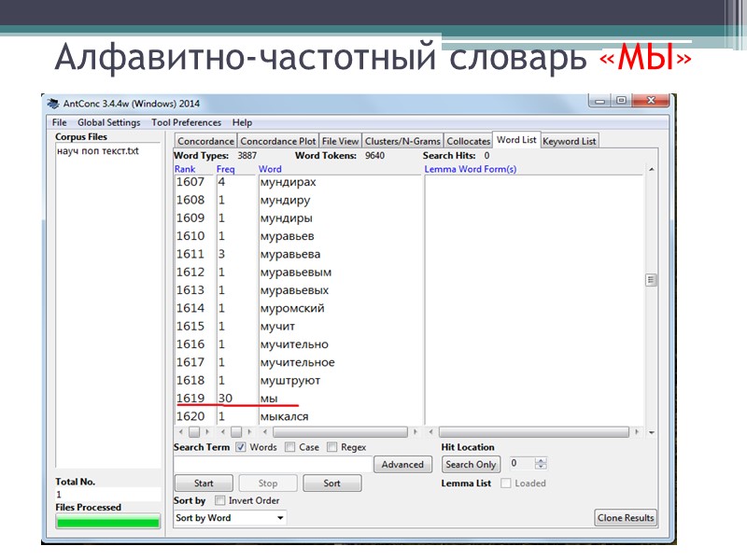Screen dimensions: 747x560
Task: Click the word list scrollbar up arrow
Action: [x=651, y=169]
